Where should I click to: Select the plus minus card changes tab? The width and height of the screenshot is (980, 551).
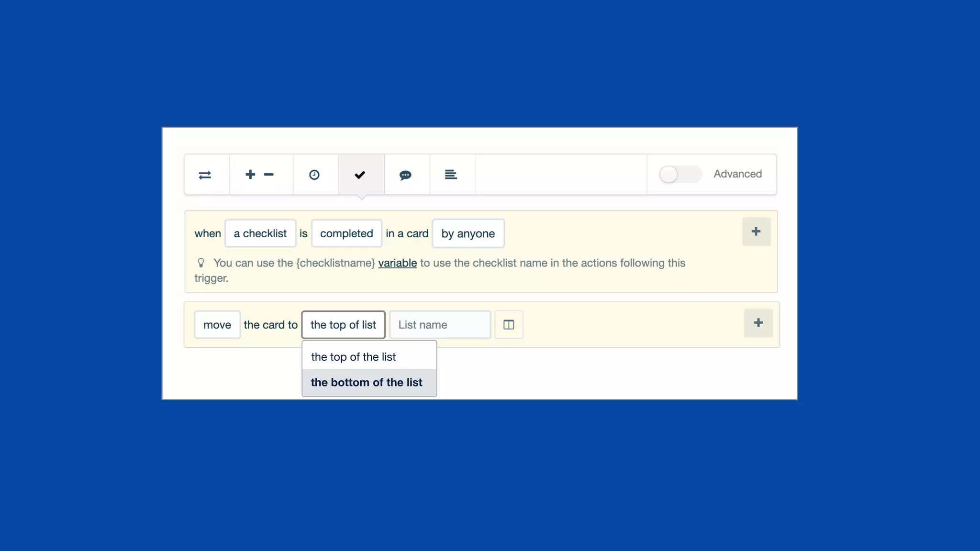[260, 175]
